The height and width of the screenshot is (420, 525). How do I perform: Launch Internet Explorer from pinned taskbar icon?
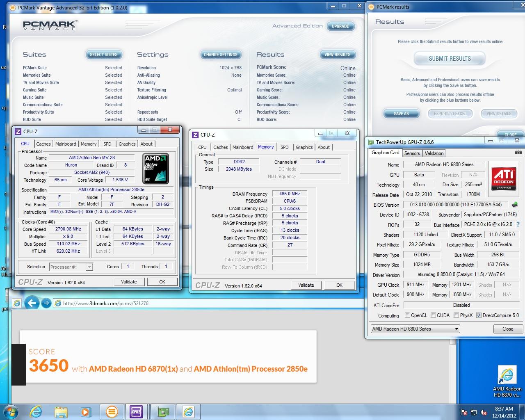tap(36, 411)
